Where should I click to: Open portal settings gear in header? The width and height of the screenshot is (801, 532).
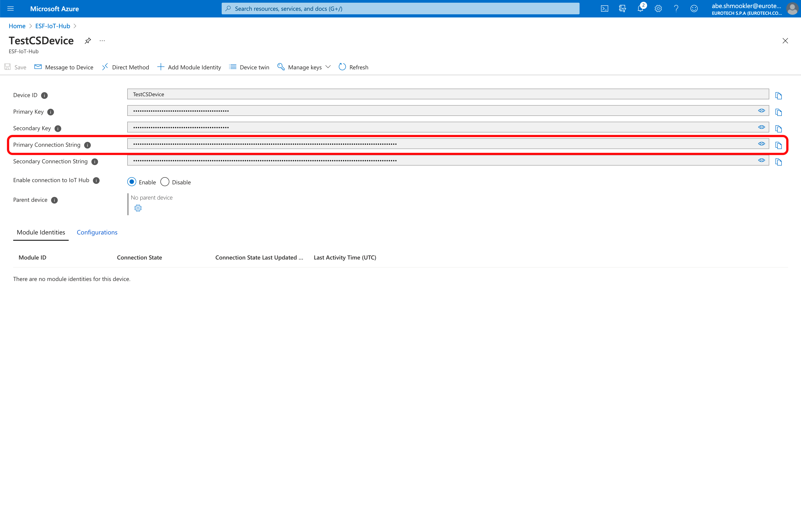click(x=658, y=9)
